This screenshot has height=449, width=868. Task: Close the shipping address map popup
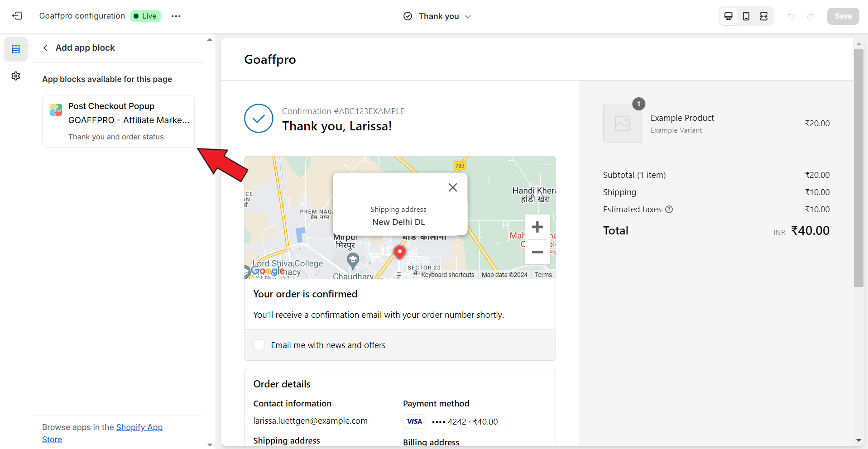(x=452, y=187)
